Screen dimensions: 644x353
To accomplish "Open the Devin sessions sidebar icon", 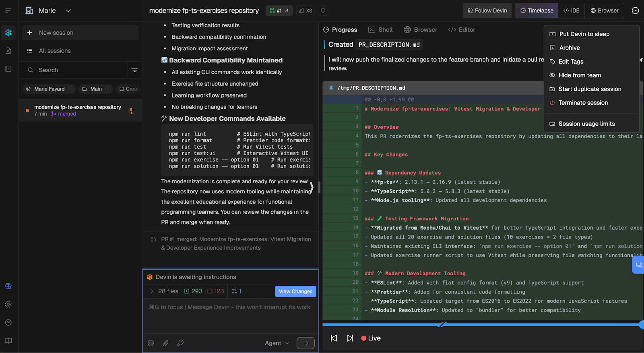I will coord(8,33).
